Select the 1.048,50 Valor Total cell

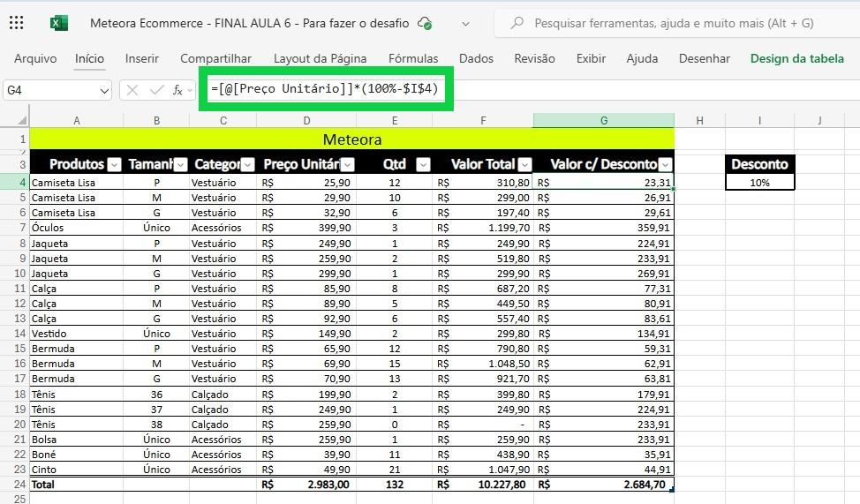point(483,364)
